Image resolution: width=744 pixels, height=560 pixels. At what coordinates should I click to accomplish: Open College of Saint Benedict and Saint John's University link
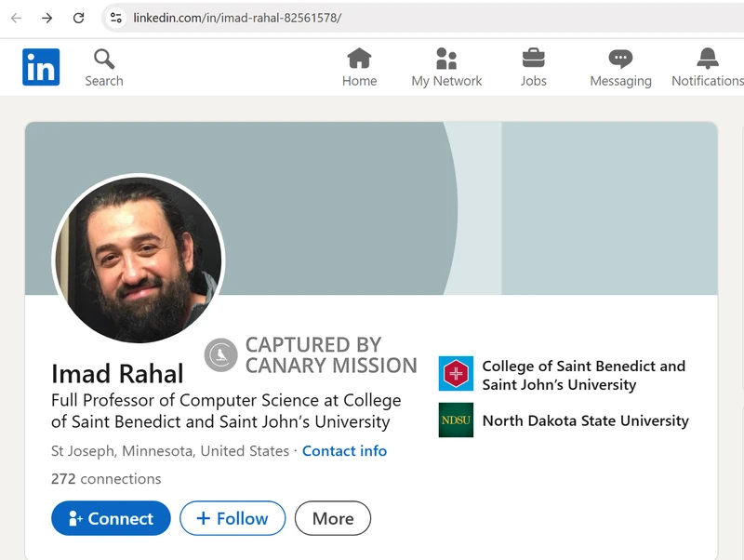click(x=584, y=375)
